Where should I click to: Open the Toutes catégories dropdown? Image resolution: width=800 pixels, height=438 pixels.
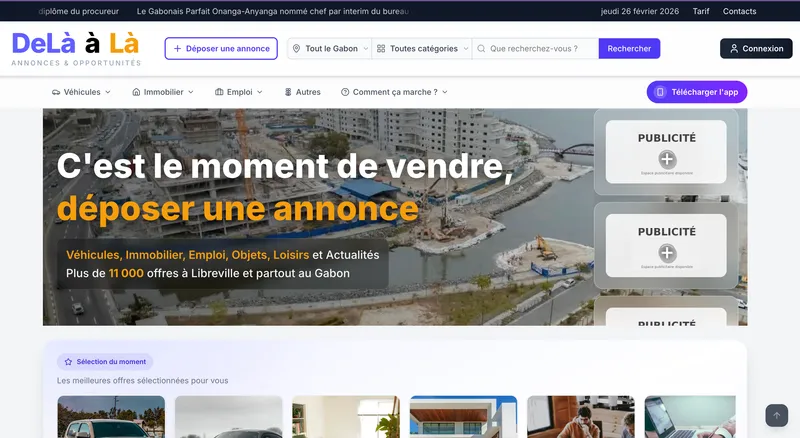422,48
